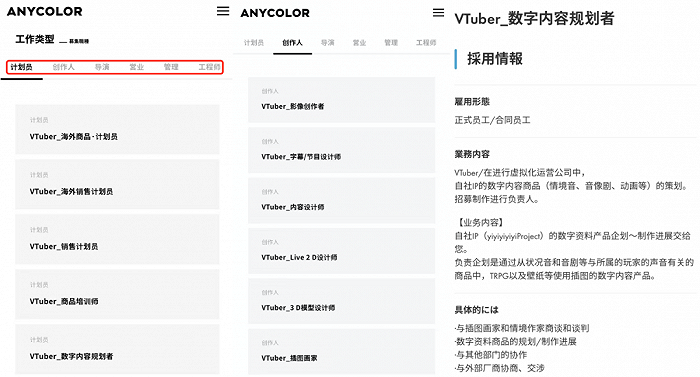Open the VTuber_影像创作者 job card

(x=342, y=100)
